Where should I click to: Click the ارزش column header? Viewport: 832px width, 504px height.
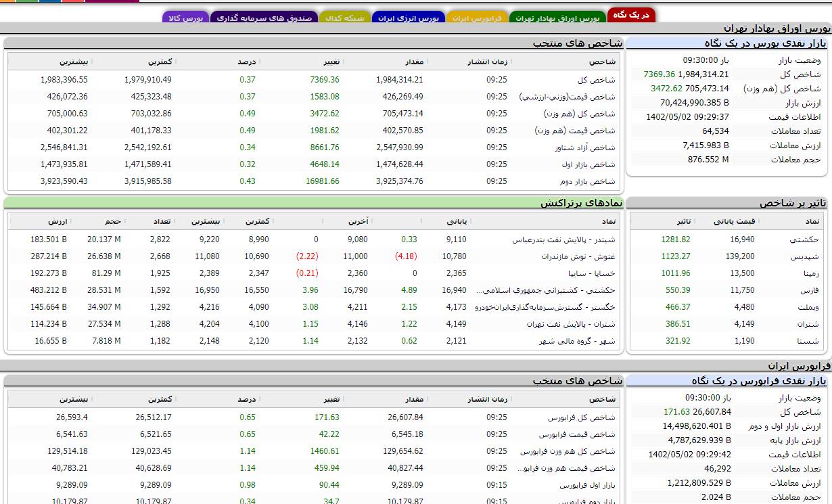(x=57, y=221)
